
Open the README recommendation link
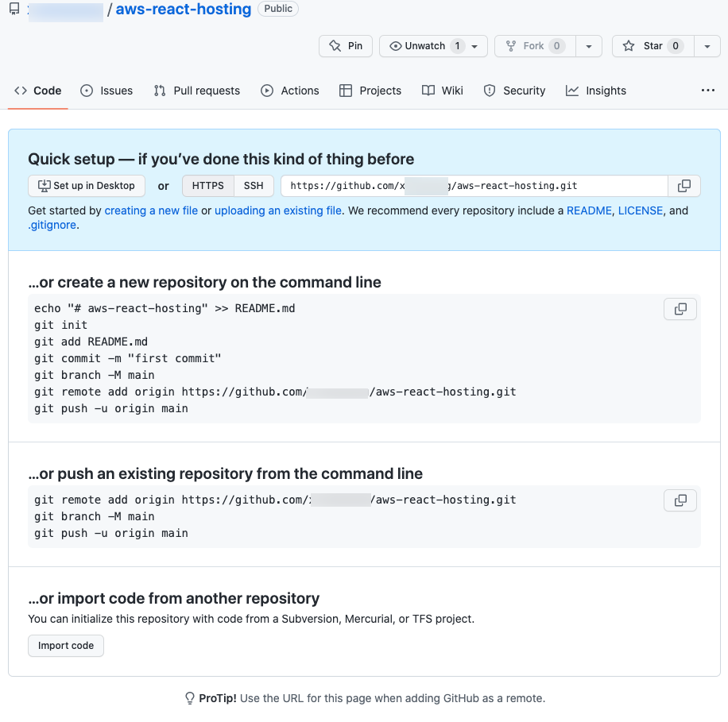(x=589, y=210)
